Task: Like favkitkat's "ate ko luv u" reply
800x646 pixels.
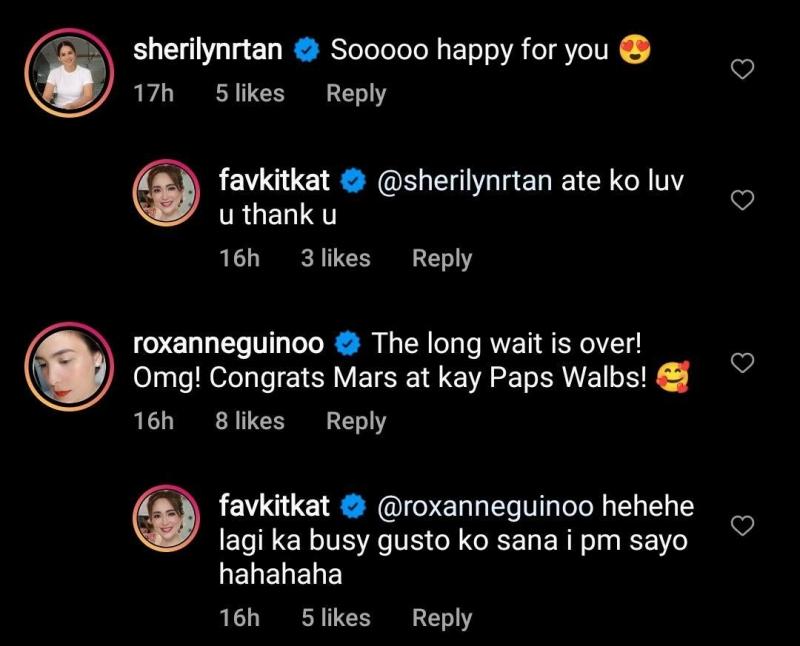Action: pyautogui.click(x=742, y=201)
